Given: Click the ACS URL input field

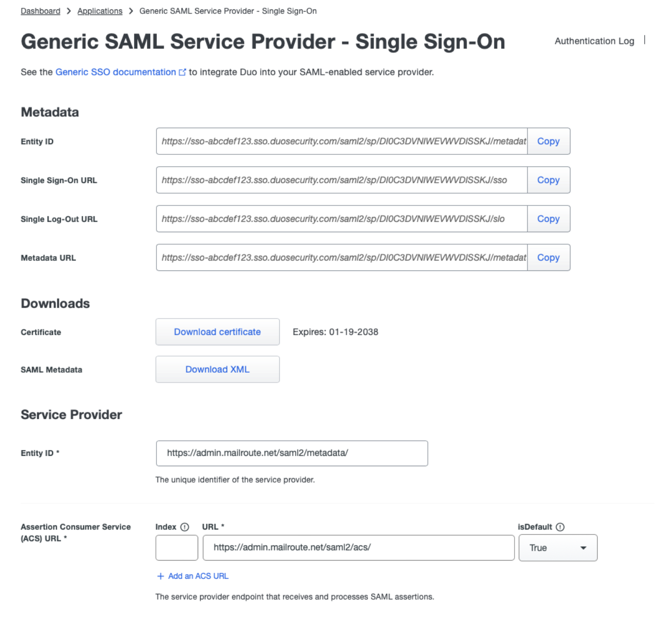Looking at the screenshot, I should [359, 548].
